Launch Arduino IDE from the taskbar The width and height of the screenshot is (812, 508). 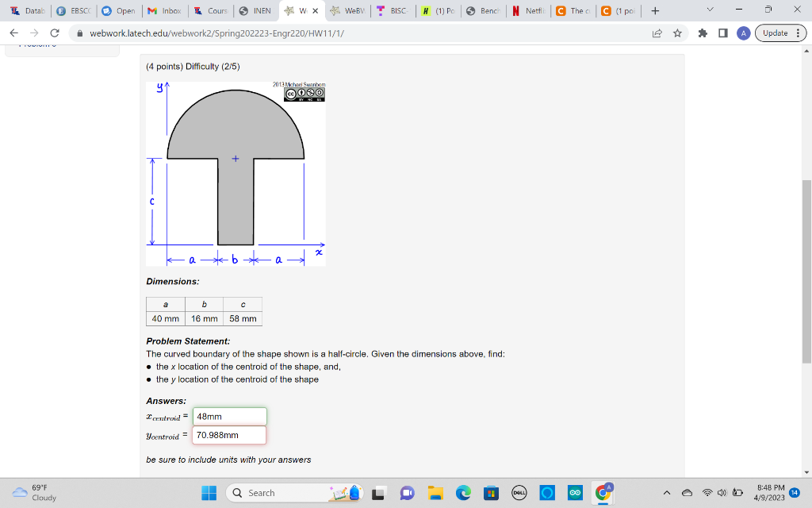[575, 492]
